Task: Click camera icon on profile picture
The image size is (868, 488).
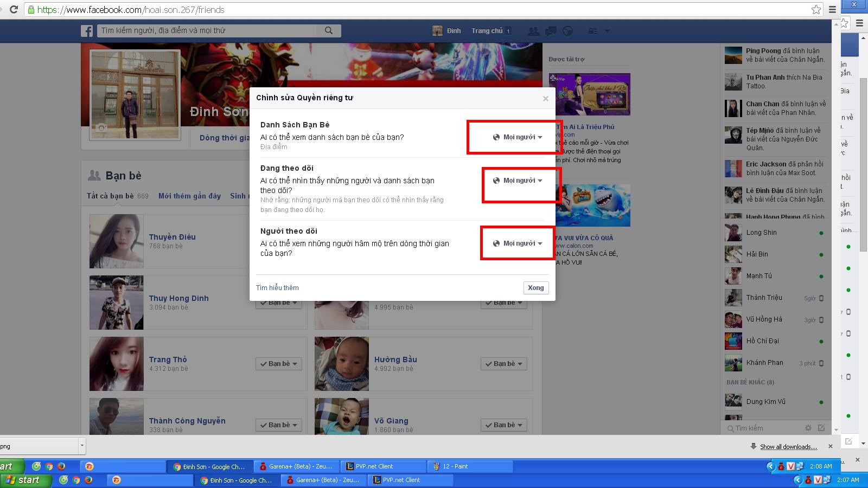Action: tap(101, 128)
